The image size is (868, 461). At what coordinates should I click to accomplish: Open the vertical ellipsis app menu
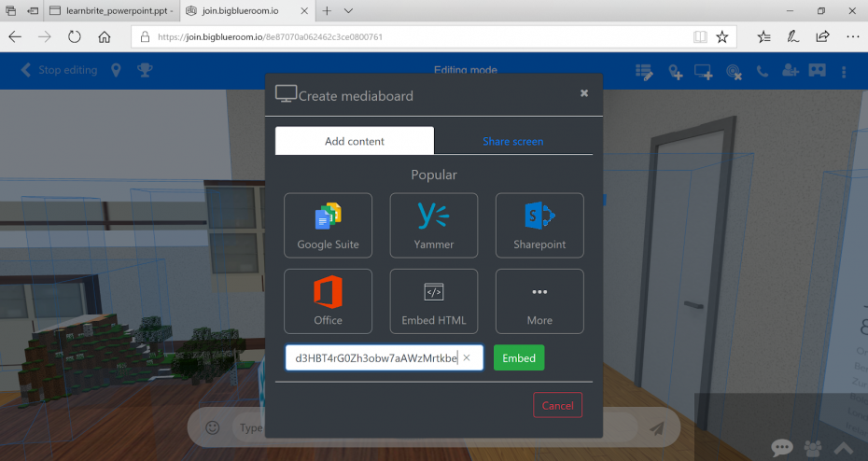(844, 72)
